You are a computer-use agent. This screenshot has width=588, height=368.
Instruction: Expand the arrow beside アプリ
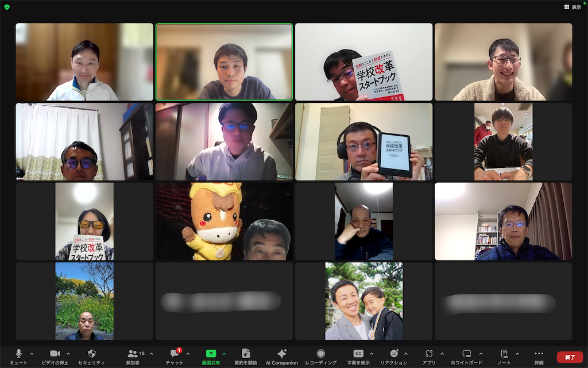[x=442, y=354]
